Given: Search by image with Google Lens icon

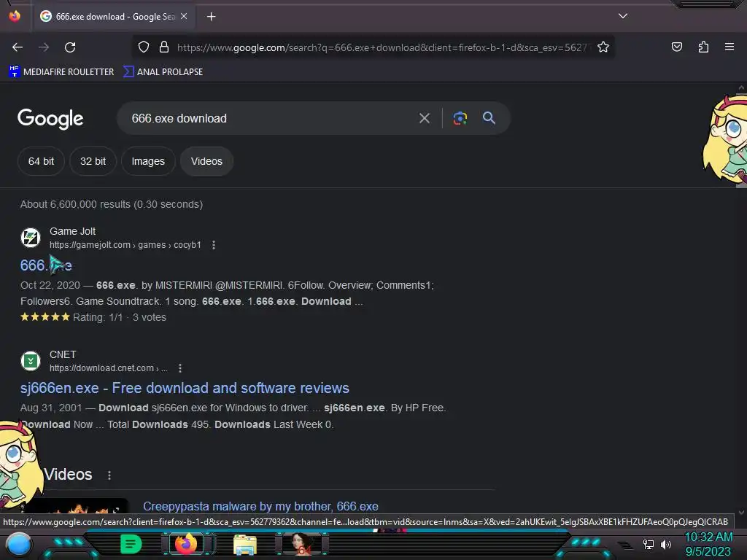Looking at the screenshot, I should coord(460,118).
